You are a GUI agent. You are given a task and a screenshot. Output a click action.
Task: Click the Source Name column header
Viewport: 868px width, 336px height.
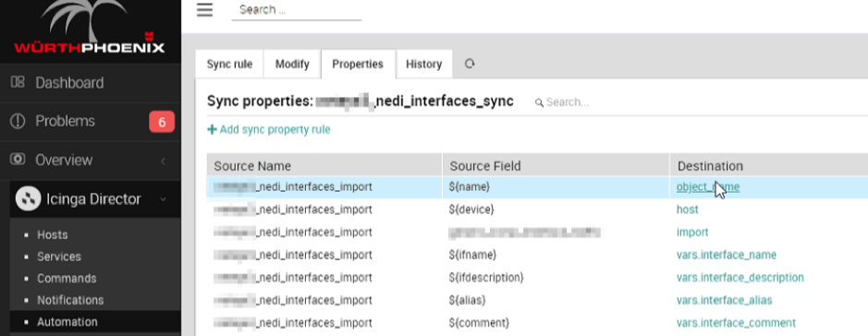(324, 166)
